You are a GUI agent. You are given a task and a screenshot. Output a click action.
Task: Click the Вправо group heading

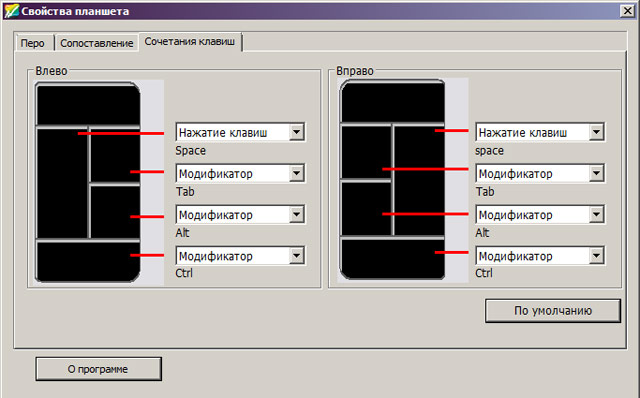(355, 71)
